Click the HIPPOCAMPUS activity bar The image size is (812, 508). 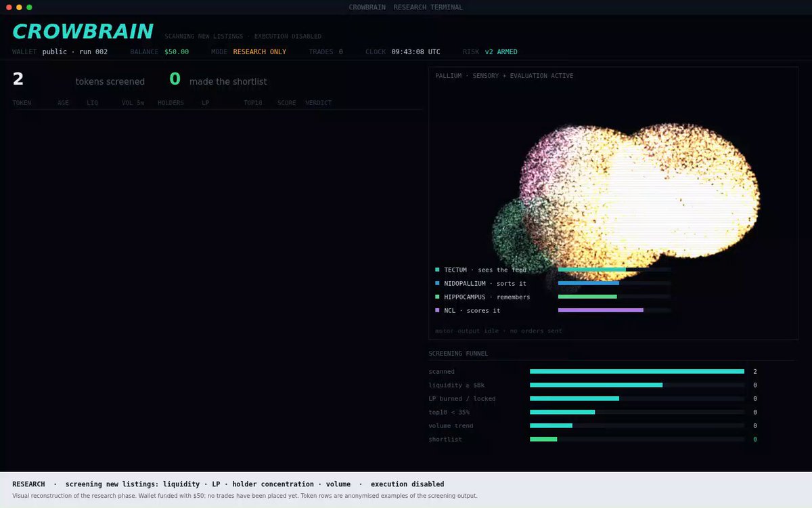pos(614,297)
